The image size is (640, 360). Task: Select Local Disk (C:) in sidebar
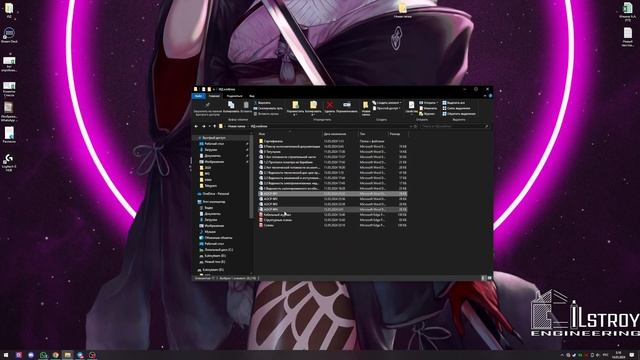click(216, 250)
